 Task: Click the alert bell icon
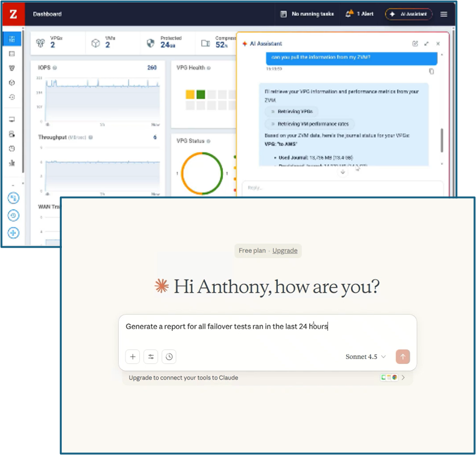349,14
